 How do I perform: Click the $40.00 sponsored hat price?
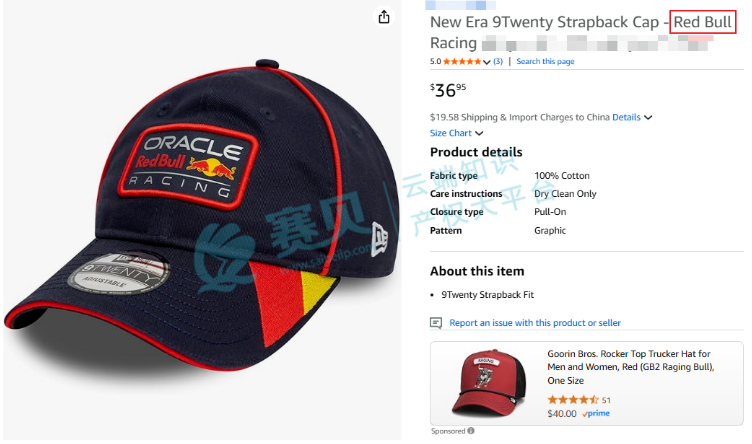click(564, 413)
